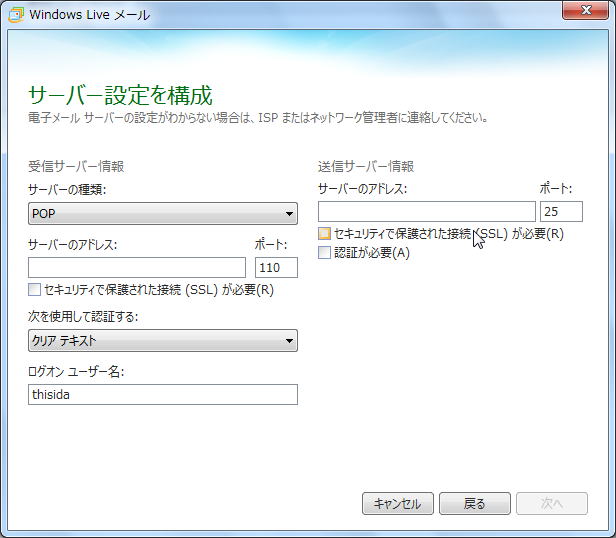Click the 次へ button
The image size is (616, 538).
click(552, 503)
